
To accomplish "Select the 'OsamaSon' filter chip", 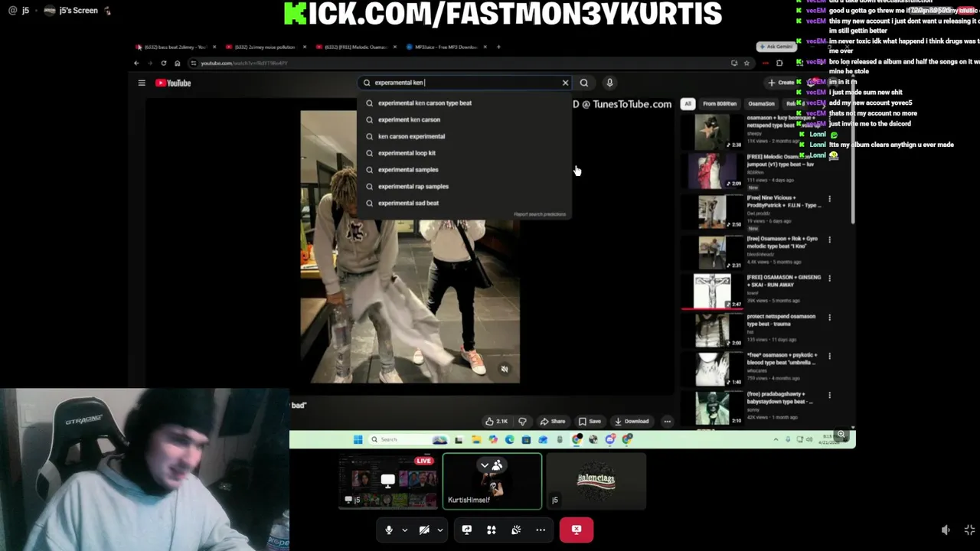I will [761, 103].
